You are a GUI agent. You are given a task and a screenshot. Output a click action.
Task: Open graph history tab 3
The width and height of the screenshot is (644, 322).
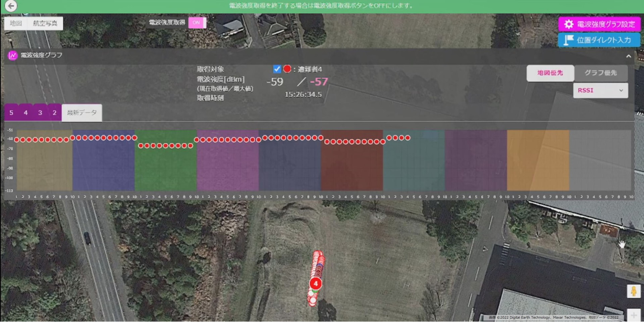tap(40, 113)
